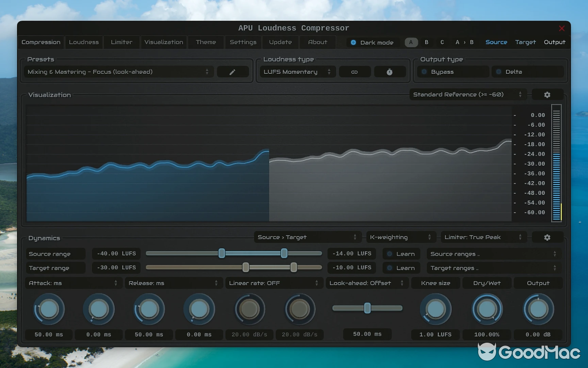Adjust the Look-ahead slider above 50.00 ms
This screenshot has height=368, width=588.
[367, 308]
